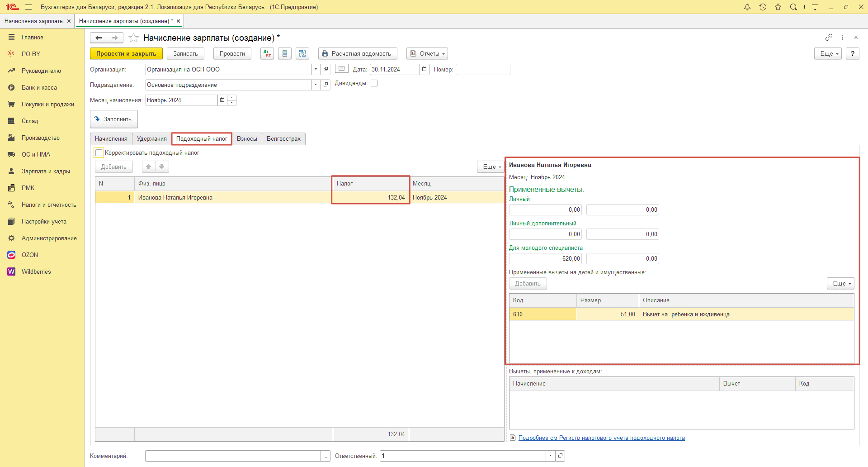The image size is (868, 467).
Task: Toggle Корректировать подоходный налог checkbox
Action: pos(99,153)
